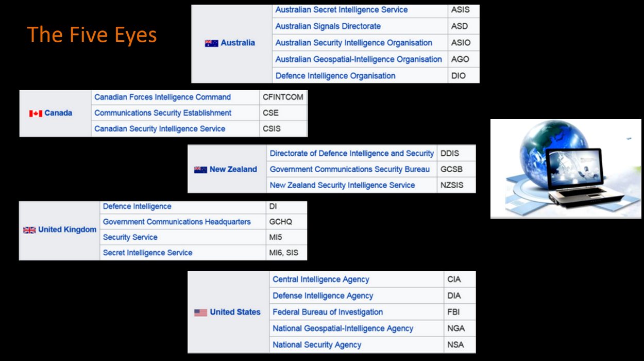Viewport: 644px width, 361px height.
Task: Click the Australia flag icon
Action: (x=211, y=43)
